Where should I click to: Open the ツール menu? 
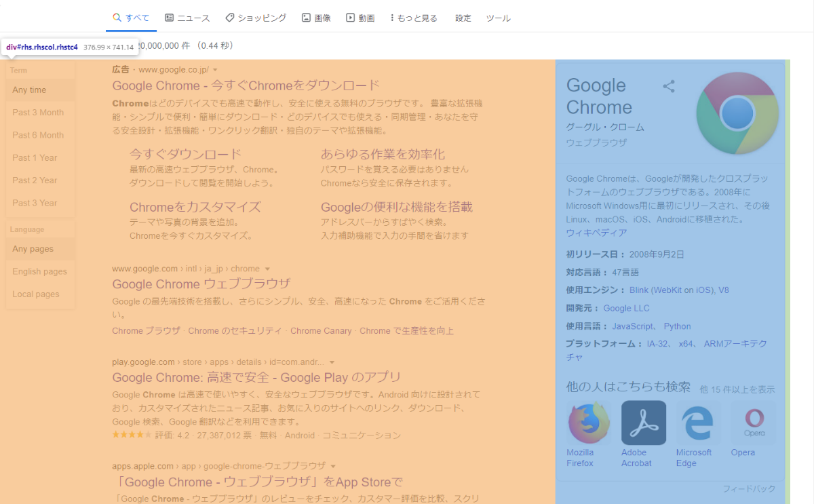[499, 18]
